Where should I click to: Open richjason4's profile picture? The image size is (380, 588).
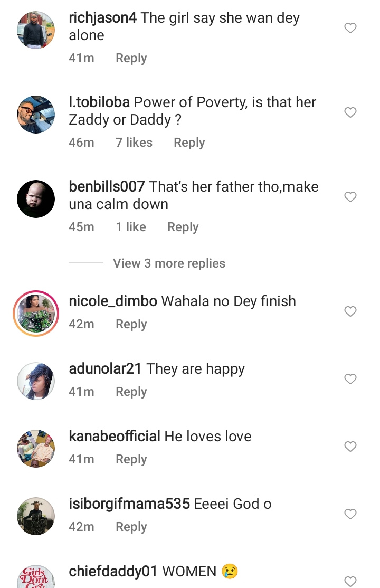click(x=36, y=30)
